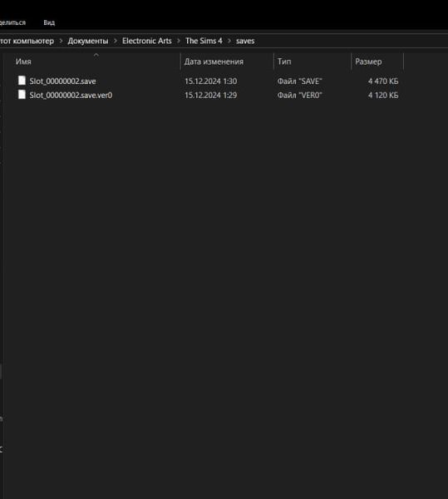
Task: Click the Slot_00000002.save.ver0 file name
Action: click(71, 95)
